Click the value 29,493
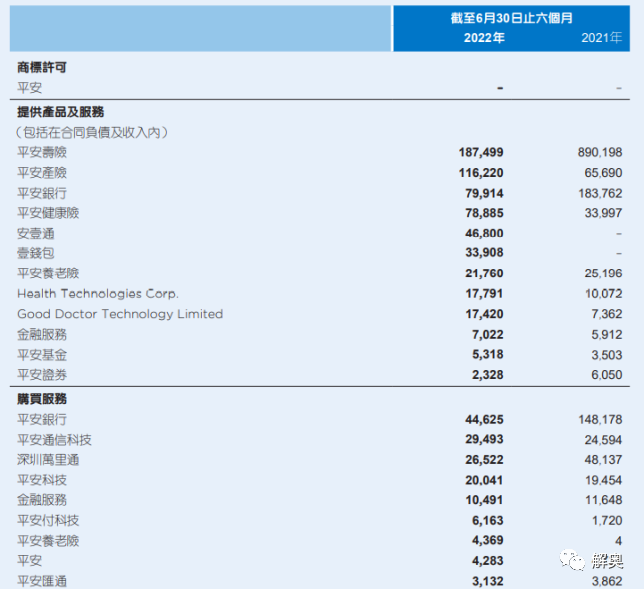Screen dimensions: 644x589 [x=484, y=439]
